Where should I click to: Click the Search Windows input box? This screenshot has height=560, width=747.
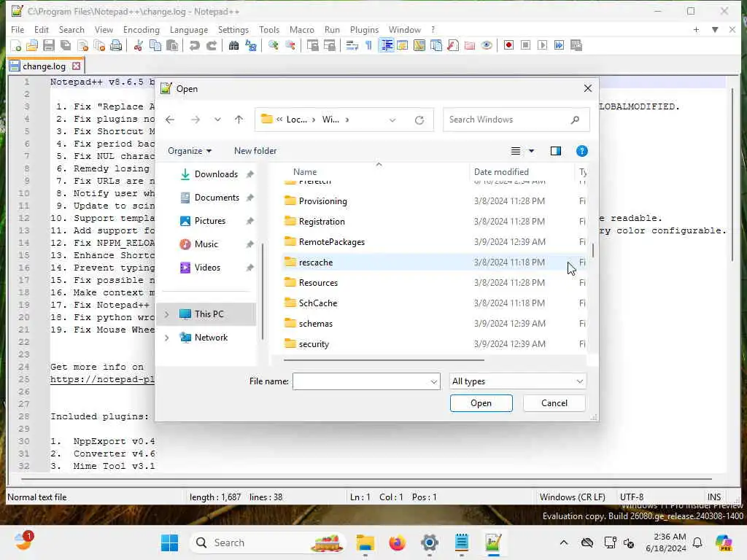click(516, 120)
